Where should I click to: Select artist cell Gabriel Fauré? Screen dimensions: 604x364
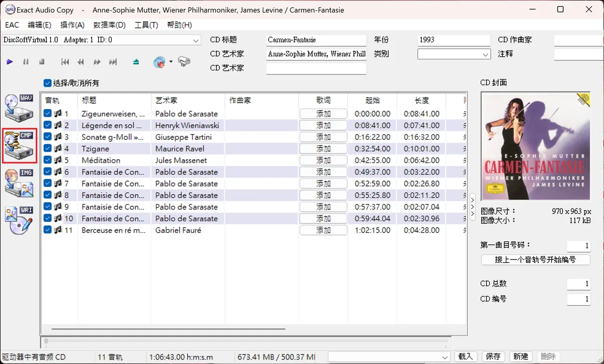pos(188,230)
